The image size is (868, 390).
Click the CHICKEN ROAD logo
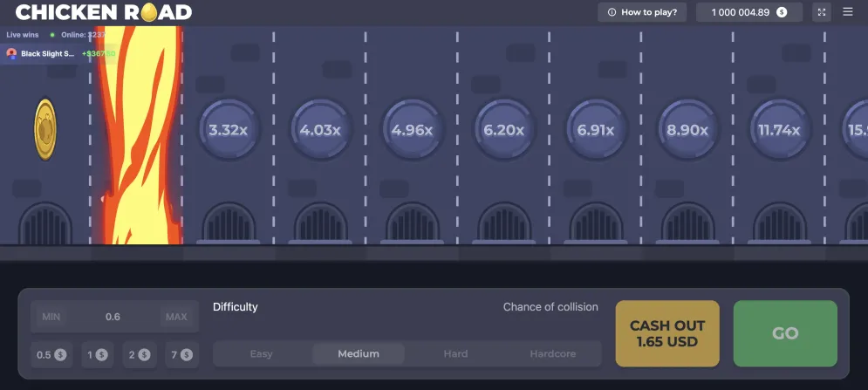coord(104,11)
